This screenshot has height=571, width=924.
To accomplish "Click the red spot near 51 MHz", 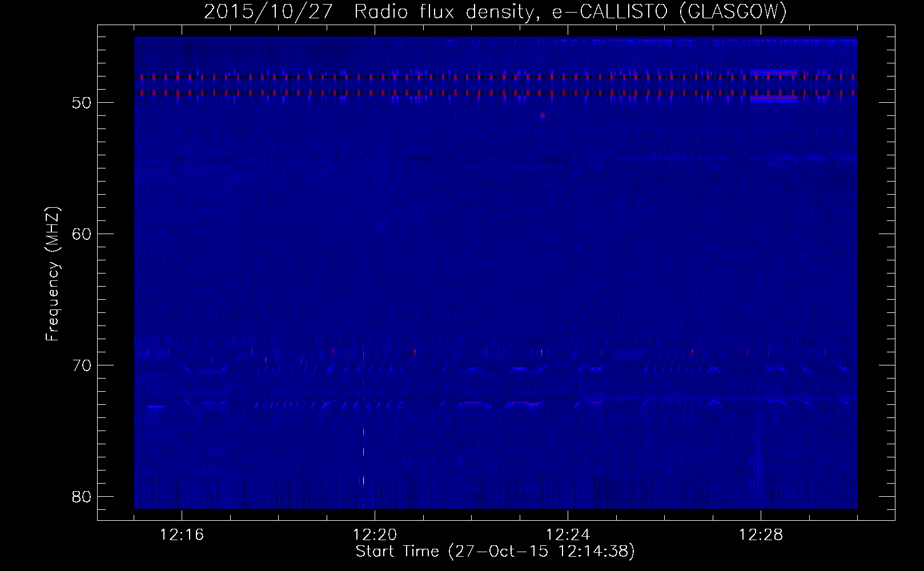I will click(x=543, y=115).
